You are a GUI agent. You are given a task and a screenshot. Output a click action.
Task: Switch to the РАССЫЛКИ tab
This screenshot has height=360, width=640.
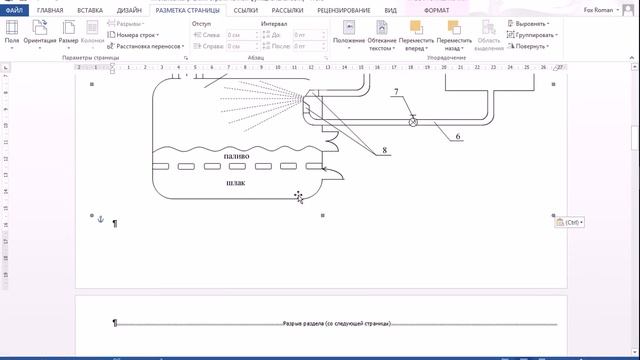click(x=287, y=10)
